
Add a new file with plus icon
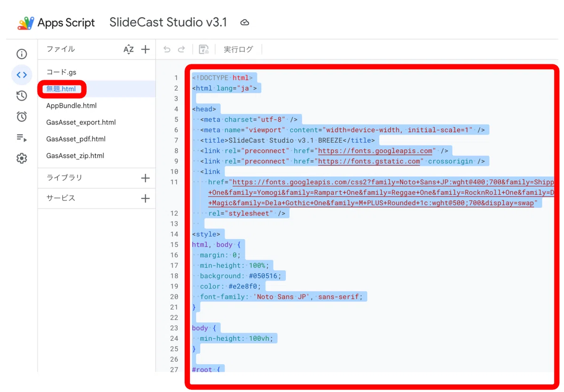point(146,49)
